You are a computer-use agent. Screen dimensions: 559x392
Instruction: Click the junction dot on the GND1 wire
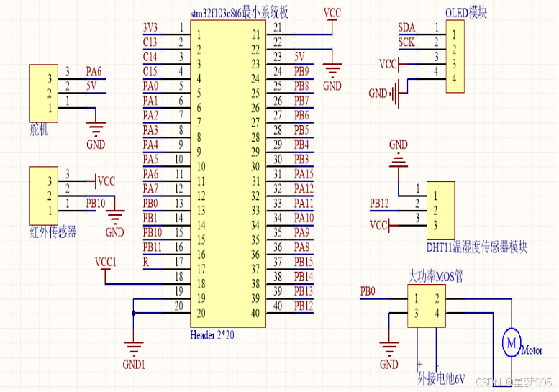134,314
